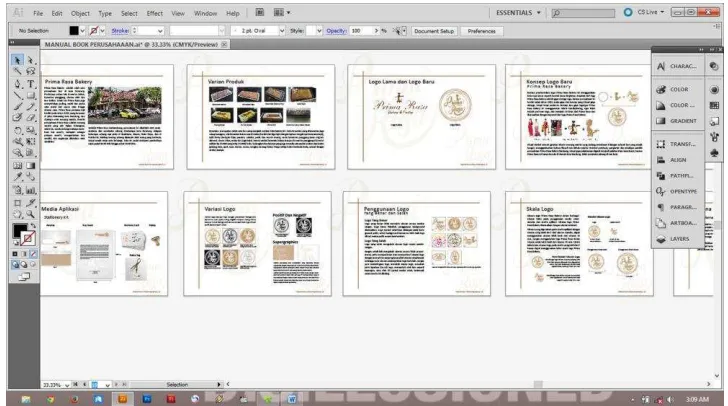Click the Opacity link in control bar
The width and height of the screenshot is (728, 406).
[x=336, y=31]
